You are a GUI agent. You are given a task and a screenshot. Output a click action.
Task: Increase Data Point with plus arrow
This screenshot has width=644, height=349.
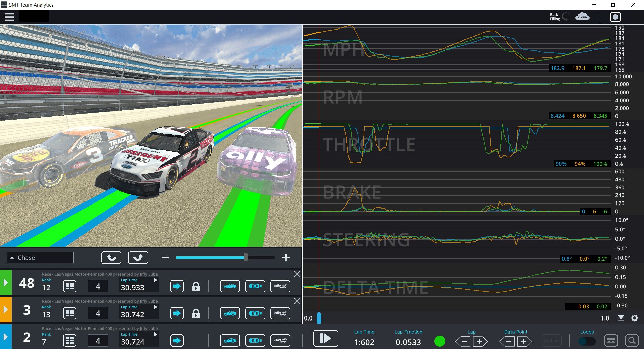click(524, 342)
